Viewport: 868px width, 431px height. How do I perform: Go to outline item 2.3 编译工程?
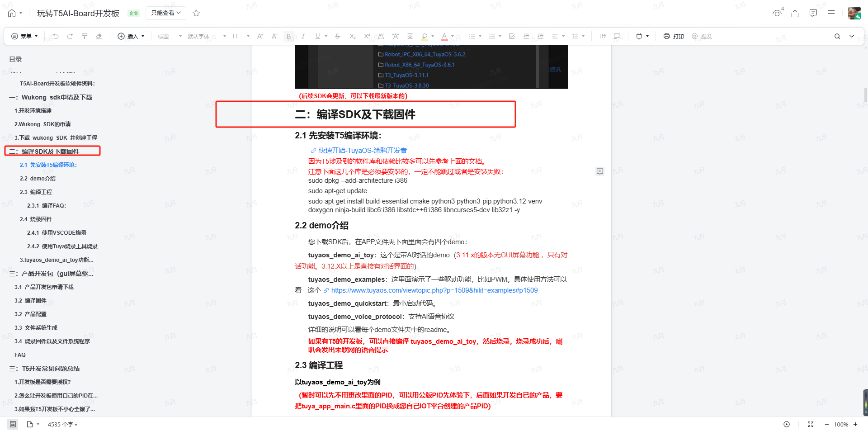coord(36,192)
